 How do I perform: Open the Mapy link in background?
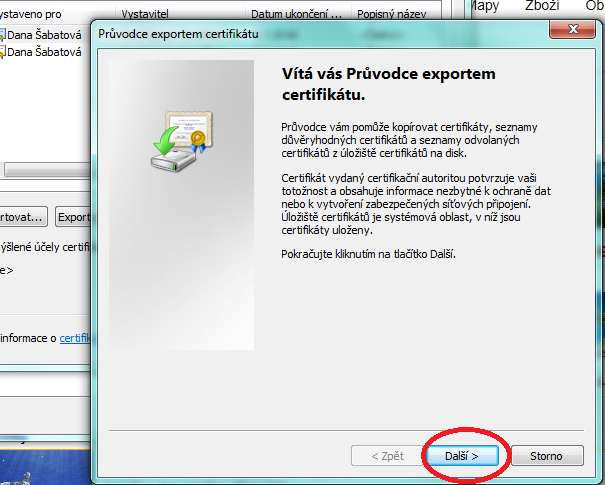484,6
